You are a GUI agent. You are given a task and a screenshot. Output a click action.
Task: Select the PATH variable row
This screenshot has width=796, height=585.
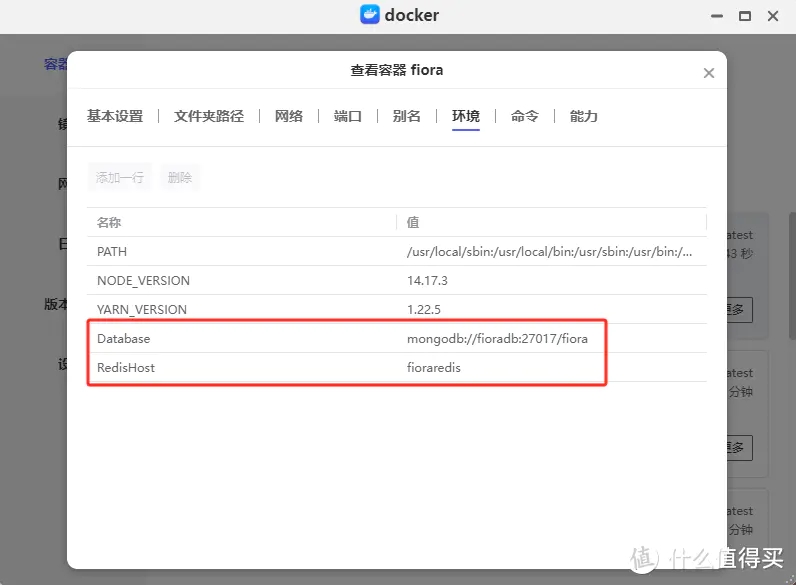coord(240,252)
